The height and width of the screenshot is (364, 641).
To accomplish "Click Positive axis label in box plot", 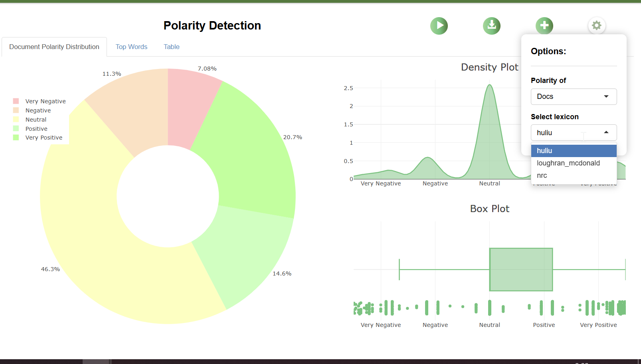I will click(x=544, y=325).
